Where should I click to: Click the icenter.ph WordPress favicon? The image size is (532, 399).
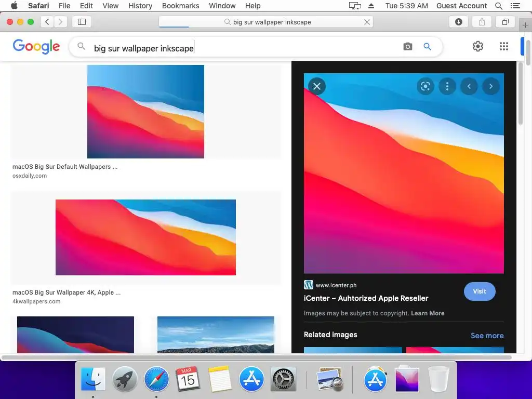click(x=309, y=285)
